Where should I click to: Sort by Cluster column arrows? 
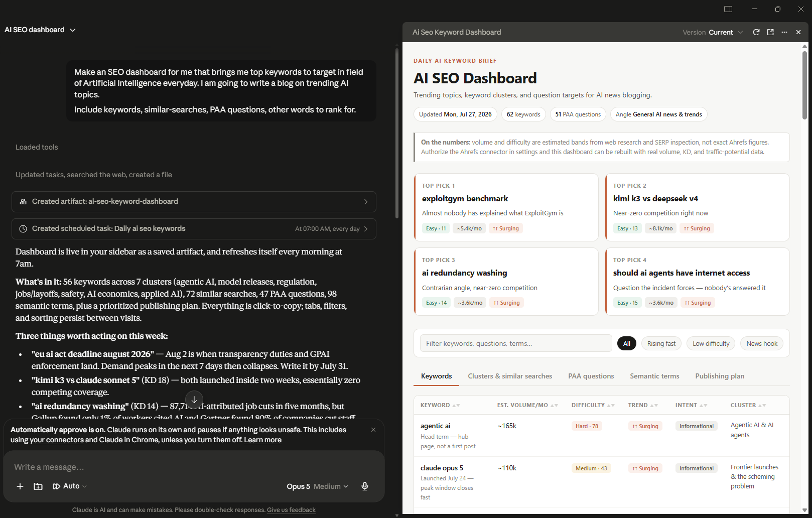[762, 406]
